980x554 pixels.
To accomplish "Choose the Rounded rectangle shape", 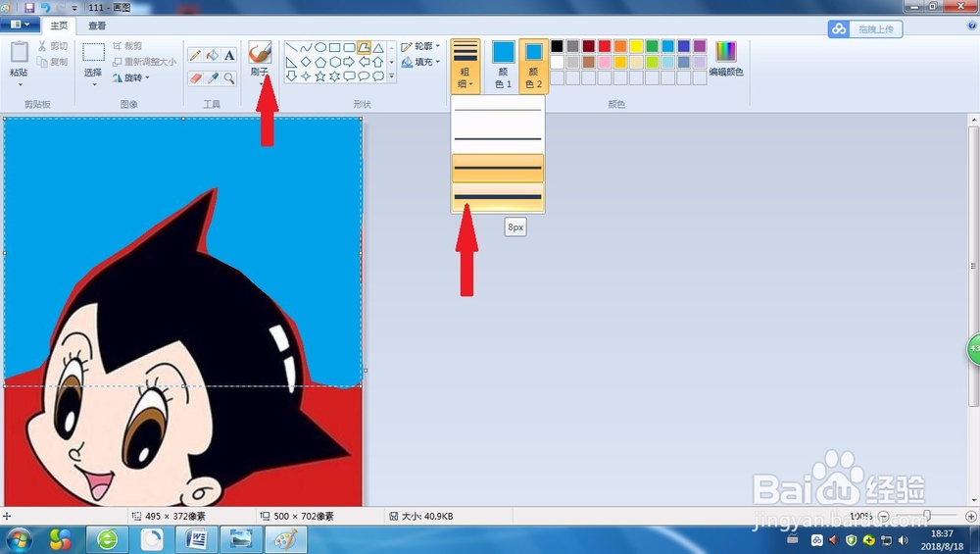I will (349, 47).
